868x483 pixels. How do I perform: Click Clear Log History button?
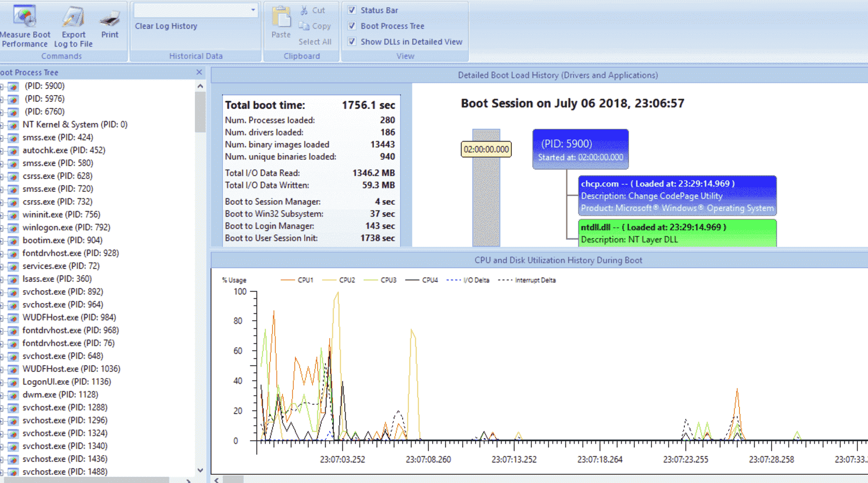166,26
